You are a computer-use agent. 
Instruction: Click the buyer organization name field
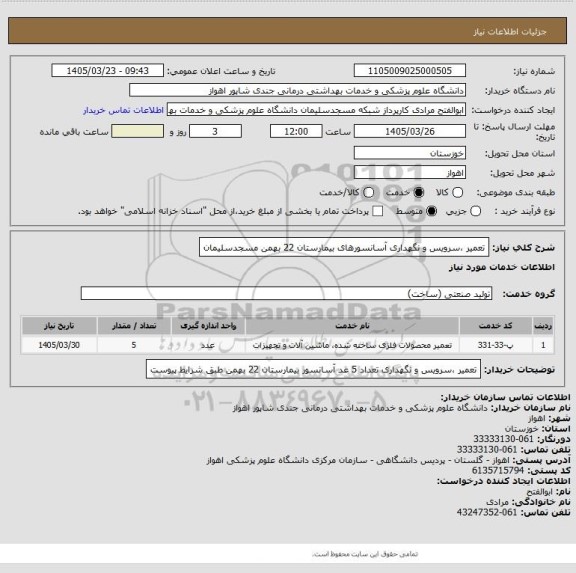tap(298, 90)
